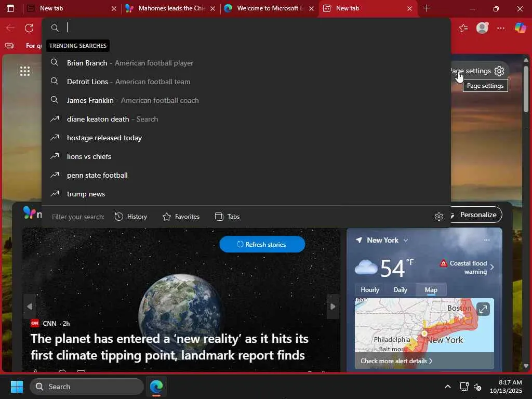
Task: Open a new tab with plus button
Action: (x=427, y=8)
